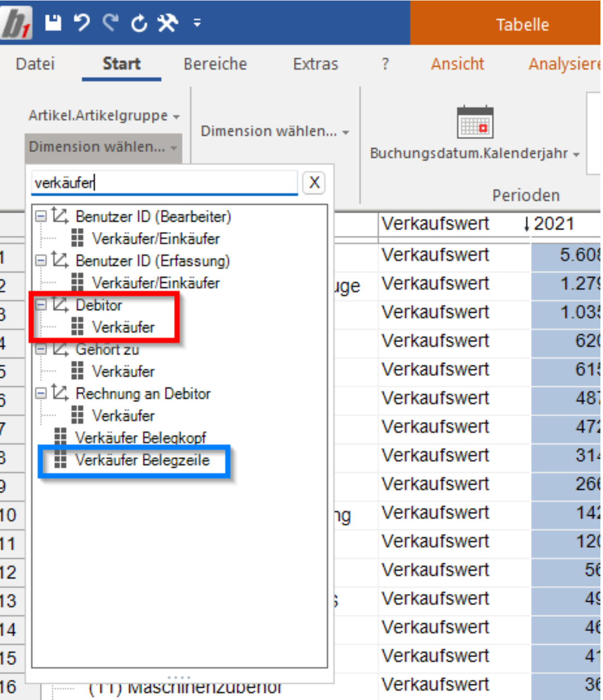Collapse the Debitor tree node
The image size is (603, 700).
click(x=41, y=305)
